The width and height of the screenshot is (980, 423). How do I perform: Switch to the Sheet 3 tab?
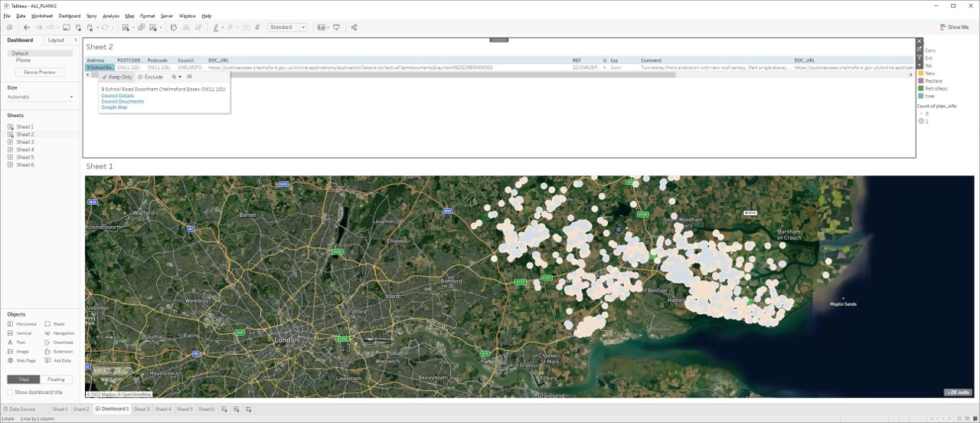coord(142,409)
